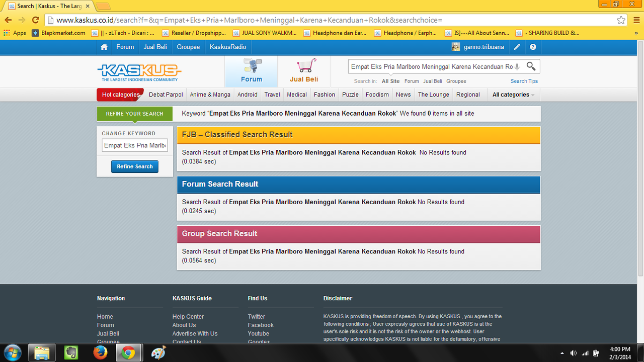Image resolution: width=644 pixels, height=362 pixels.
Task: Bookmark this page with star icon
Action: pos(621,20)
